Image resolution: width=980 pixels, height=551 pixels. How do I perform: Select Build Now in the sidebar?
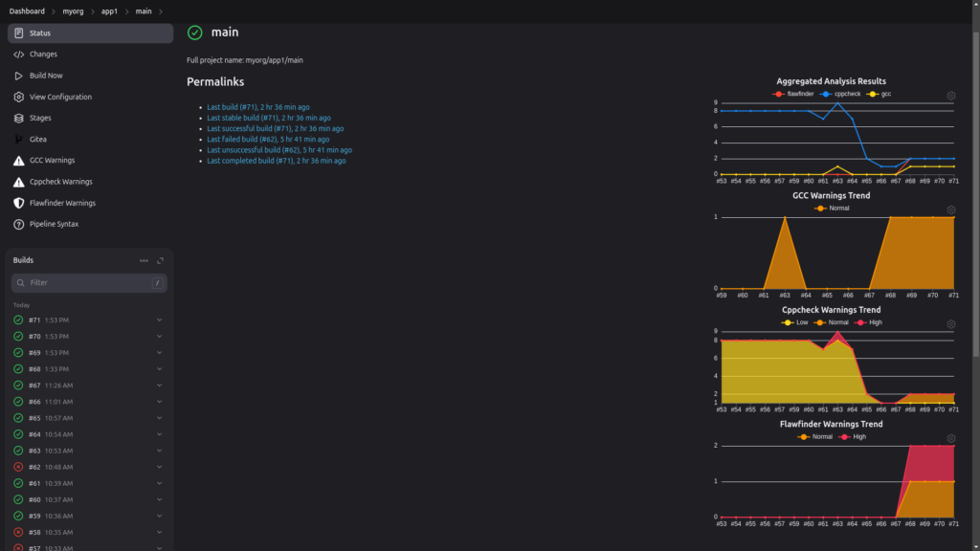click(90, 76)
